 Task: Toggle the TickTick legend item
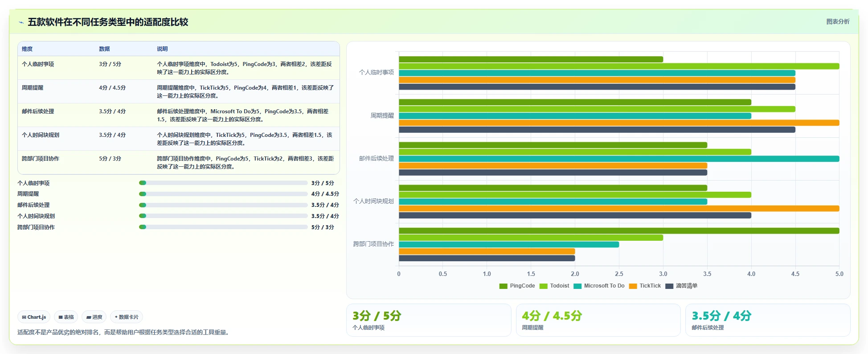[x=645, y=286]
